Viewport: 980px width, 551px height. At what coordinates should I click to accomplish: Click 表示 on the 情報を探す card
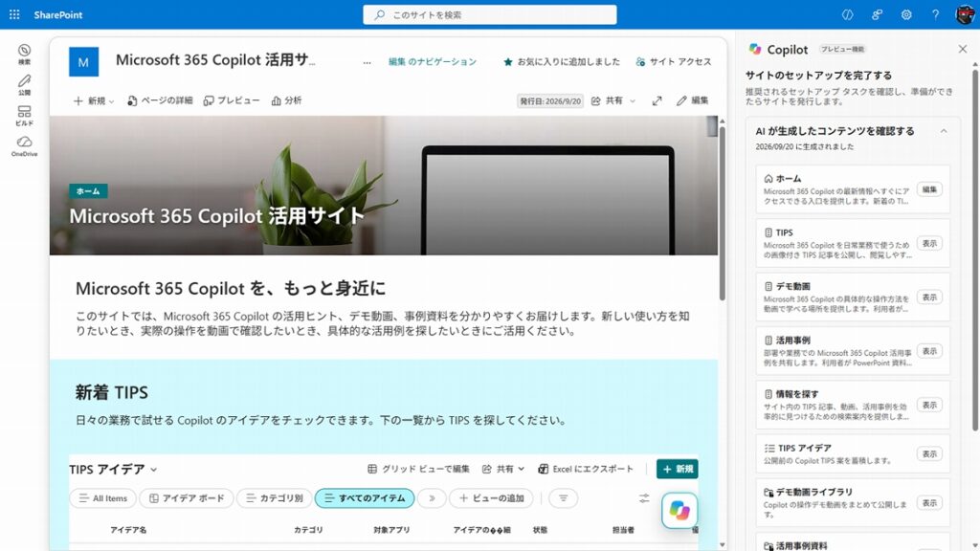pos(929,405)
